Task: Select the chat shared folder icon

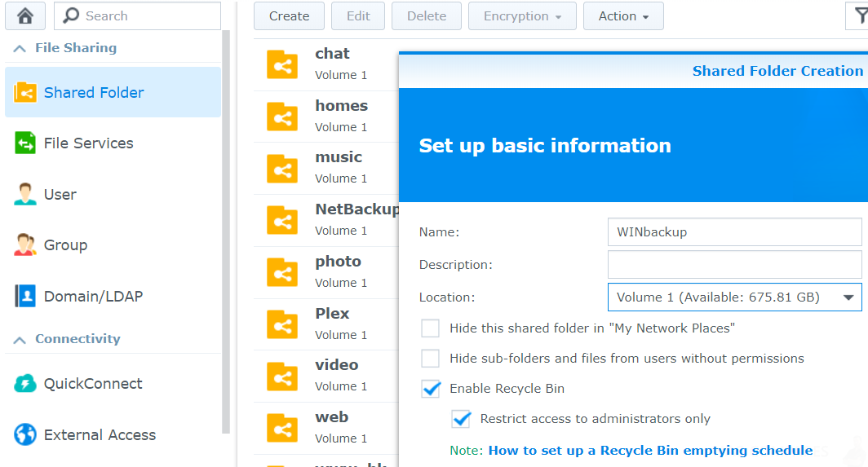Action: pyautogui.click(x=282, y=64)
